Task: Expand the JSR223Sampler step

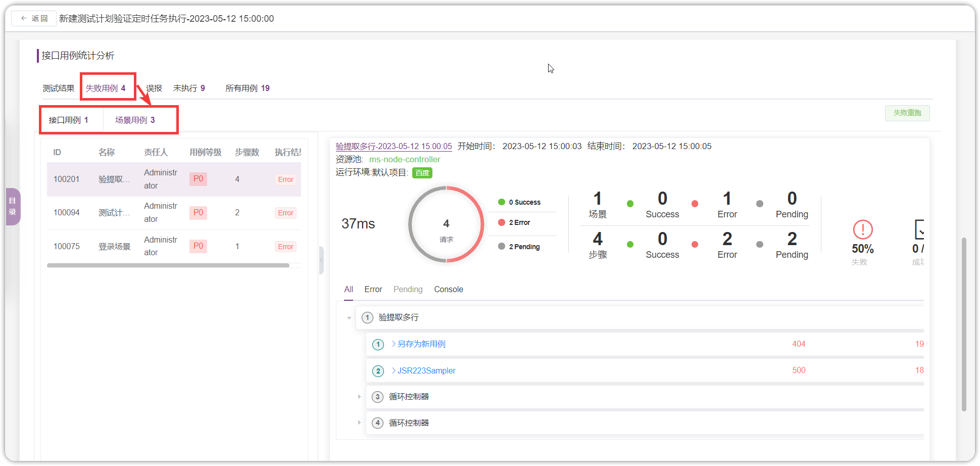Action: tap(394, 370)
